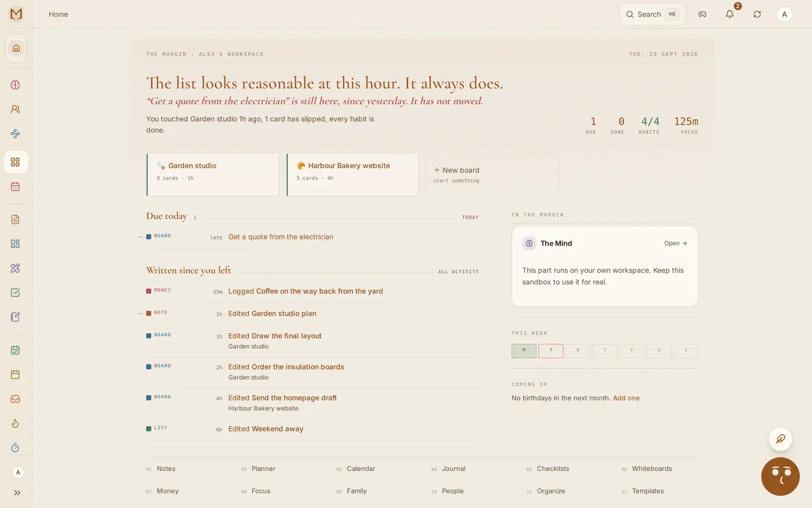Open the A profile avatar in top bar
Viewport: 812px width, 508px height.
coord(785,14)
